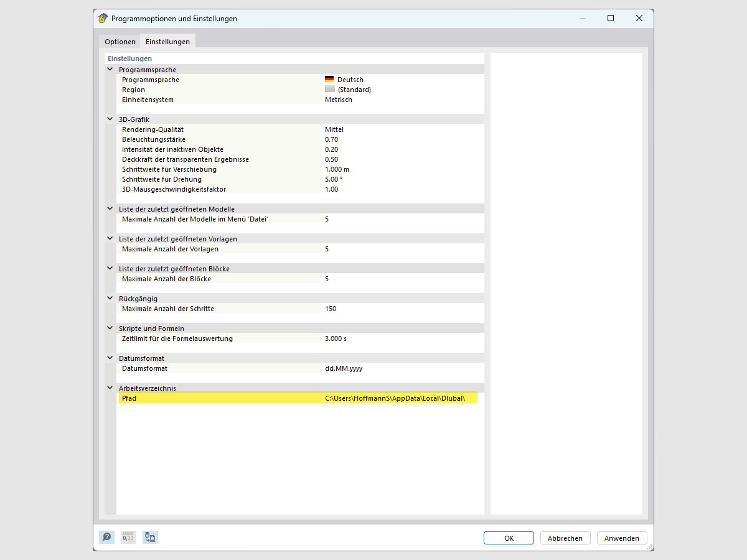This screenshot has width=747, height=560.
Task: Change Rendering-Qualität from Mittel
Action: pos(332,129)
